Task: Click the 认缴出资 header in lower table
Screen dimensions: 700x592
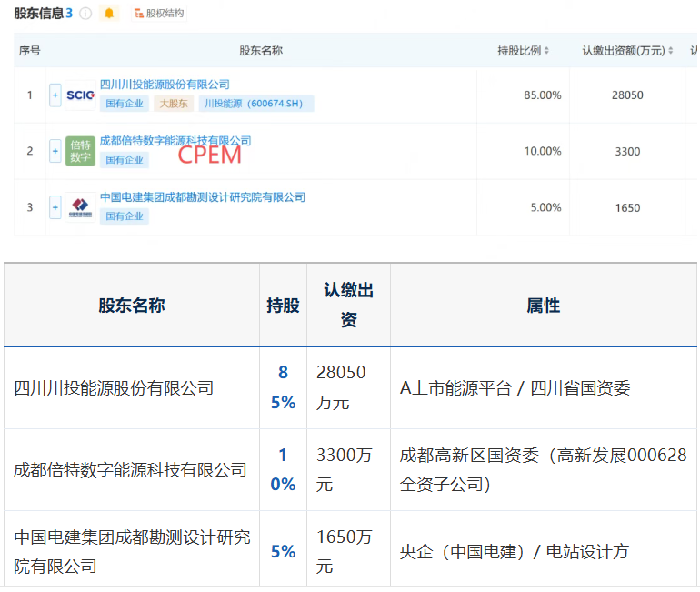Action: (x=349, y=305)
